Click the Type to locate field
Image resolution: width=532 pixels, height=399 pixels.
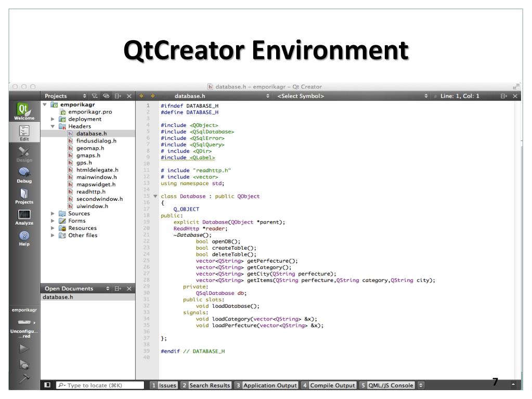[x=100, y=385]
